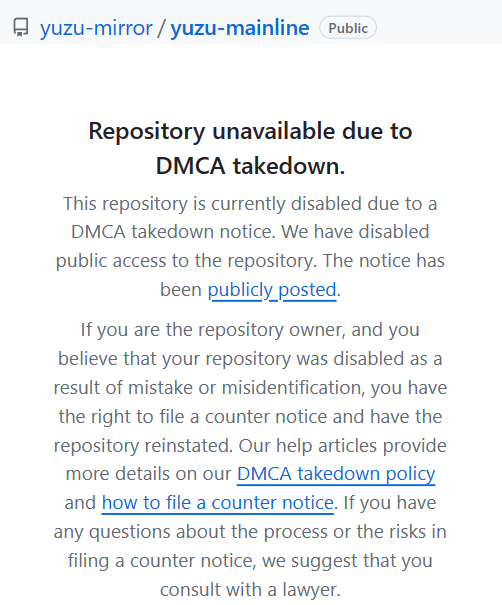The height and width of the screenshot is (605, 502).
Task: Click 'public access to the repository' text line
Action: click(x=250, y=261)
